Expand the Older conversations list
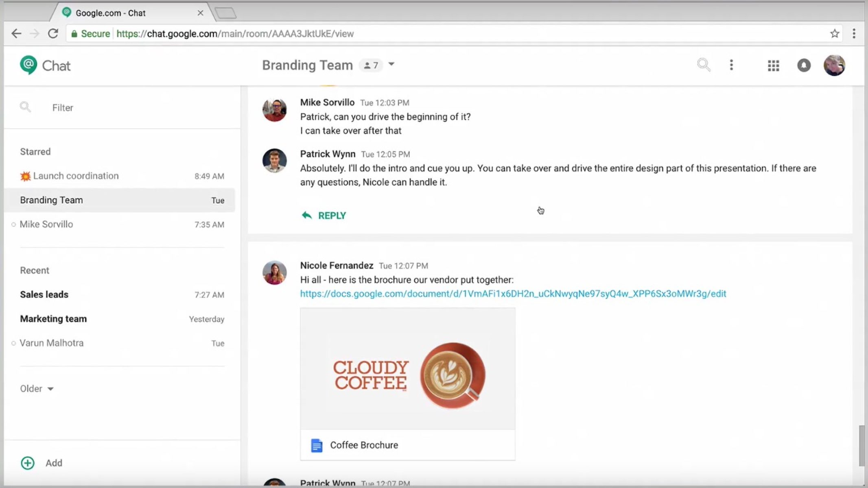 tap(37, 389)
